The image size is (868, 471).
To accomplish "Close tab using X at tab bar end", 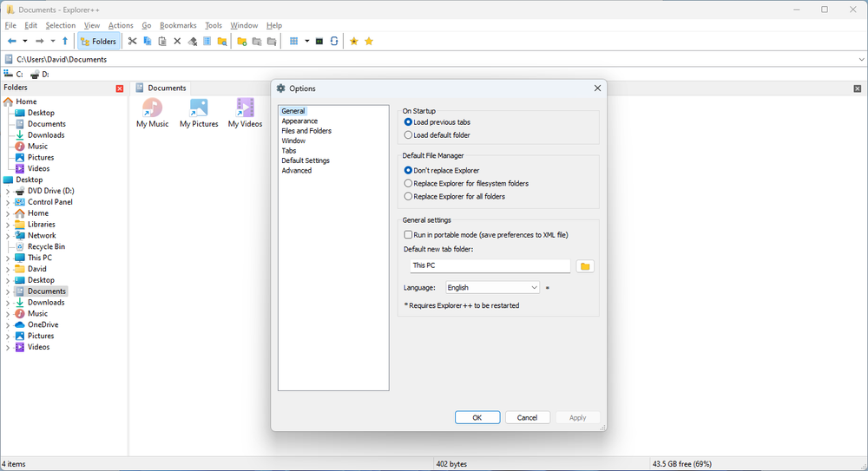I will 857,88.
